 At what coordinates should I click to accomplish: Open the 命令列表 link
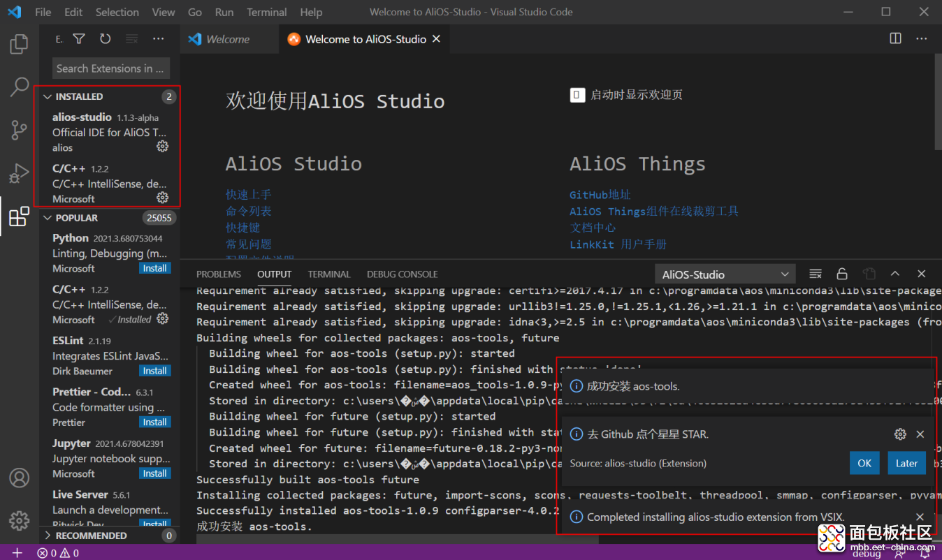[248, 211]
